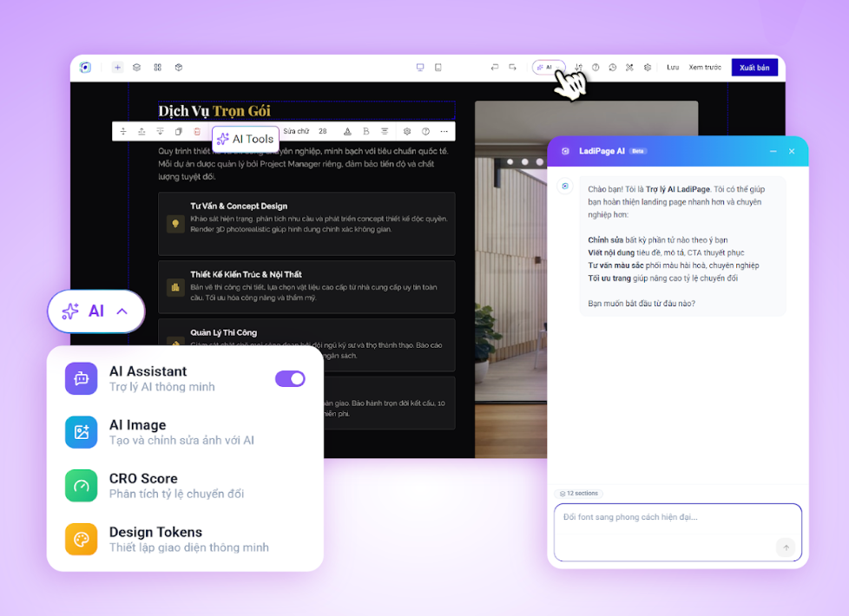Viewport: 849px width, 616px height.
Task: Delete the text element with the red trash icon
Action: (x=195, y=131)
